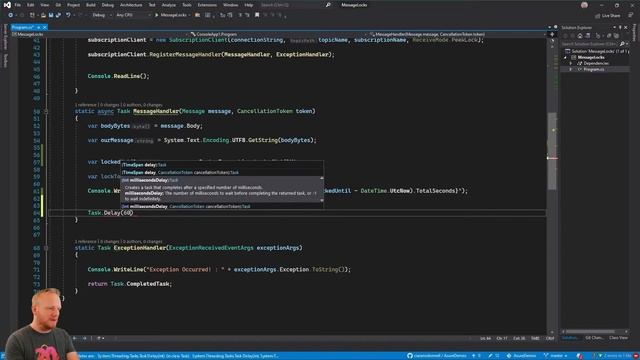Open the View menu
640x360 pixels.
(x=44, y=5)
